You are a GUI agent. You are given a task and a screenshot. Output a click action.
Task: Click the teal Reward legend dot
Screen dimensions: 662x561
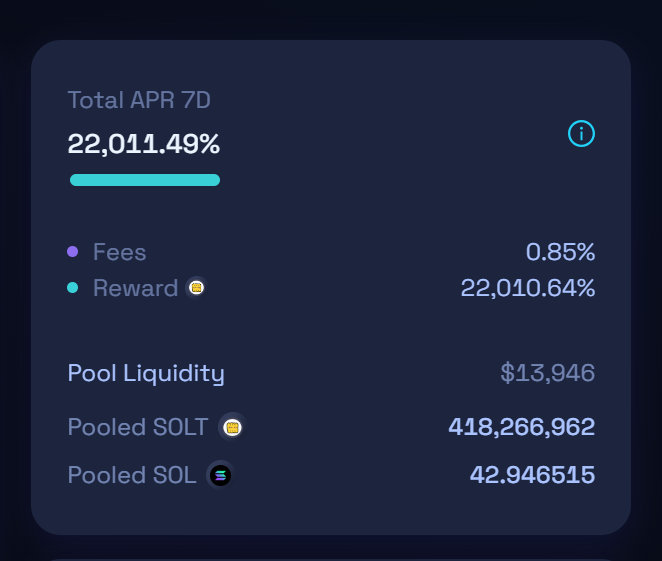[73, 288]
